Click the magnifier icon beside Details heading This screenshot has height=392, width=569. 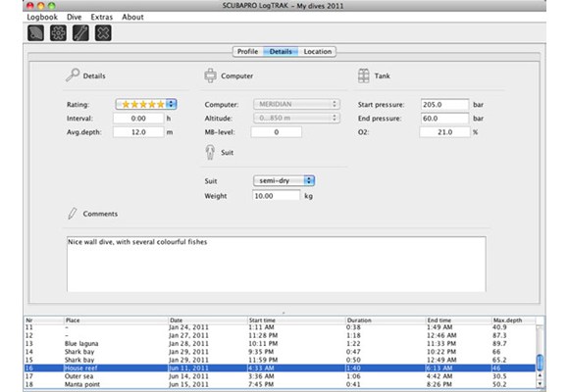pyautogui.click(x=73, y=75)
